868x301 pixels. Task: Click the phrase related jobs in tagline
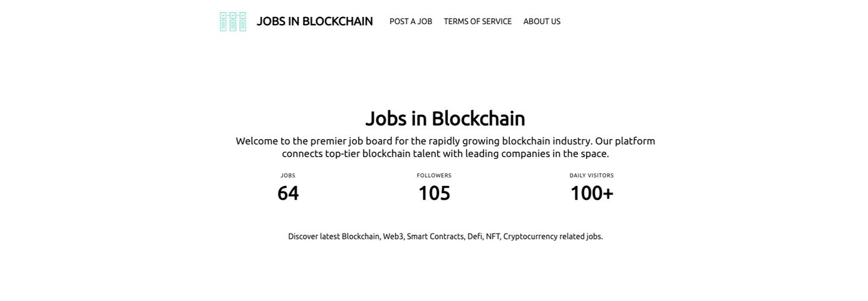[x=580, y=237]
